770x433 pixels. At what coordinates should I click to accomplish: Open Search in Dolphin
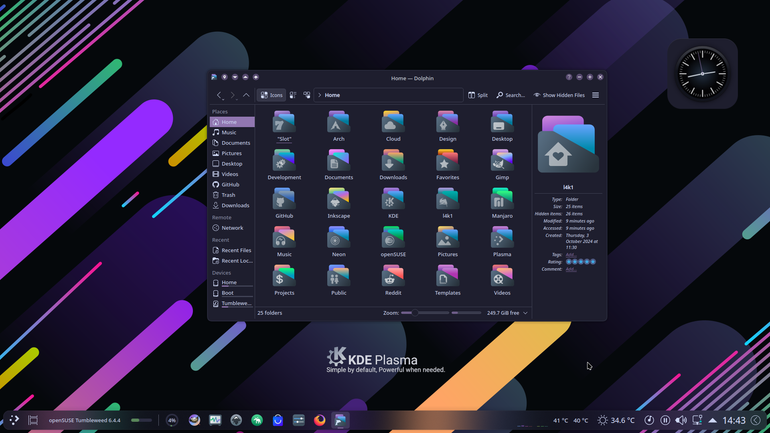coord(510,95)
